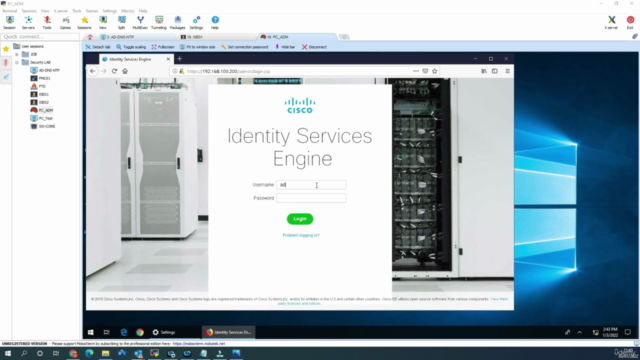The height and width of the screenshot is (360, 640).
Task: Select the FTD session in tree
Action: click(x=38, y=86)
